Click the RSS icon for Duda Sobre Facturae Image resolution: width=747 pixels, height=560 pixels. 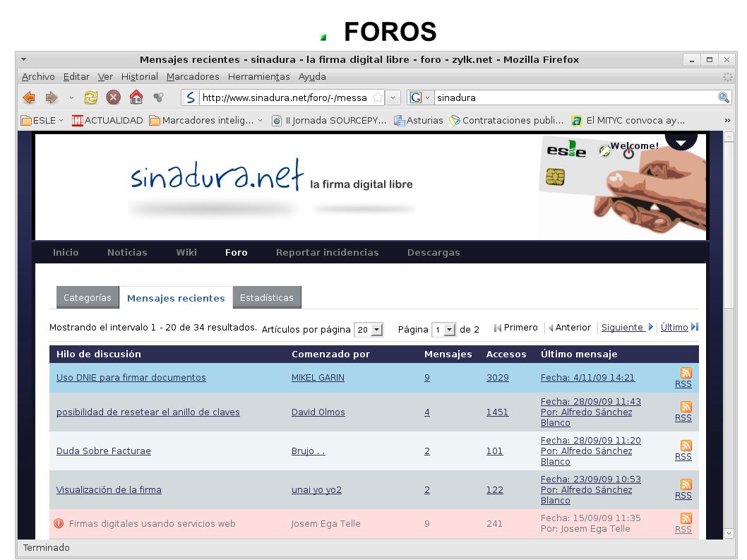click(686, 446)
